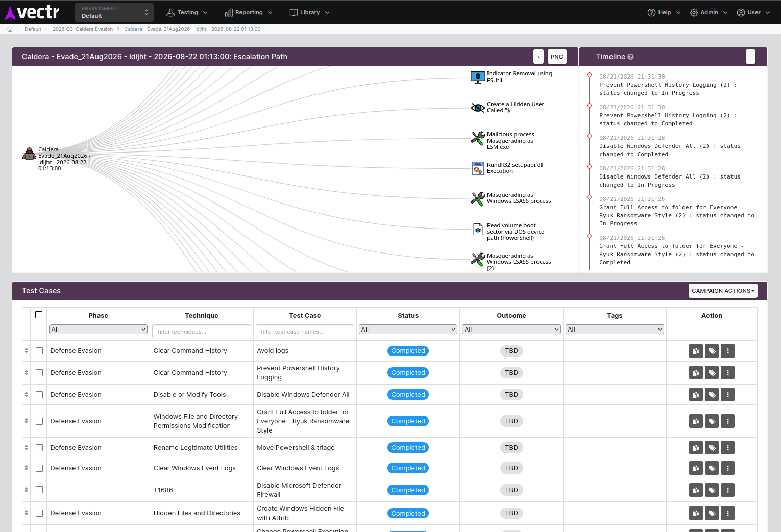Screen dimensions: 781x532
Task: Check Clear Windows Event Logs row checkbox
Action: [39, 468]
